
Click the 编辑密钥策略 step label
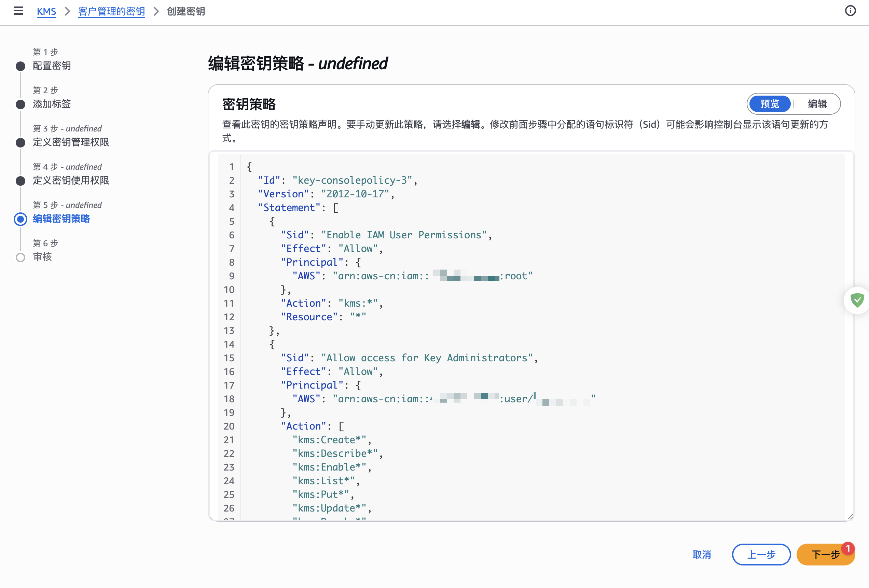click(x=61, y=219)
